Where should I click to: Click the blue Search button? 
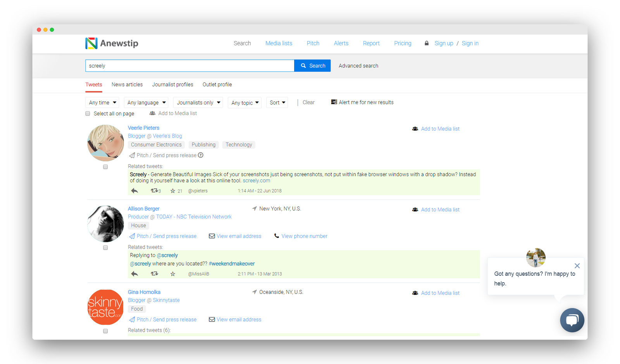pos(313,66)
